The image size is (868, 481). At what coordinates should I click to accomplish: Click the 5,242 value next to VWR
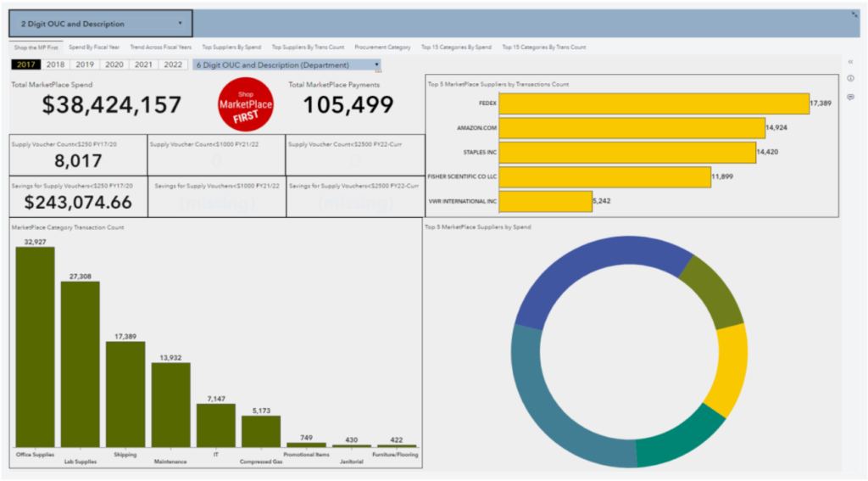(x=602, y=201)
